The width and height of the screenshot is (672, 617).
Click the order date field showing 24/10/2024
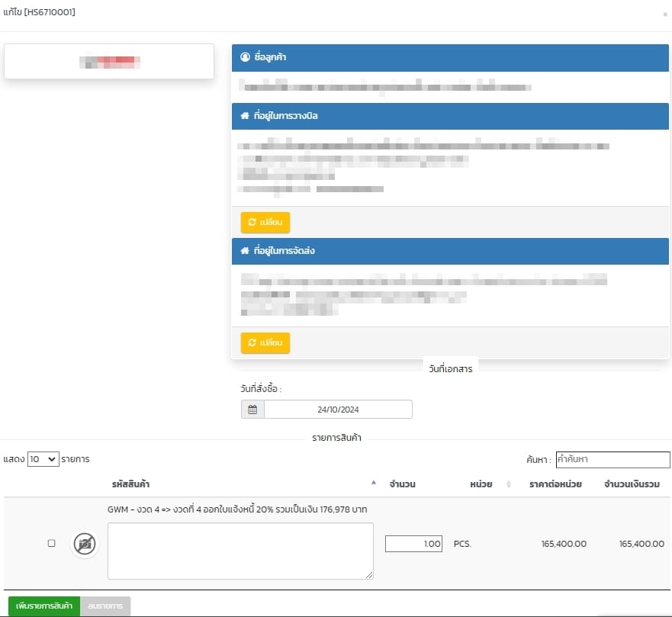coord(338,410)
